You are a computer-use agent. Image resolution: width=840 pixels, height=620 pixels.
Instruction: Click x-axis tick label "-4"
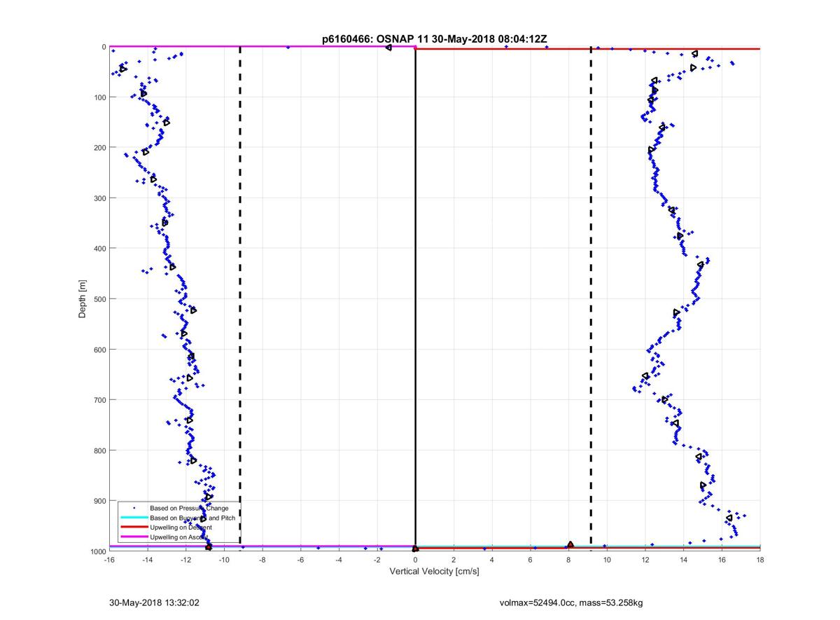click(x=339, y=560)
